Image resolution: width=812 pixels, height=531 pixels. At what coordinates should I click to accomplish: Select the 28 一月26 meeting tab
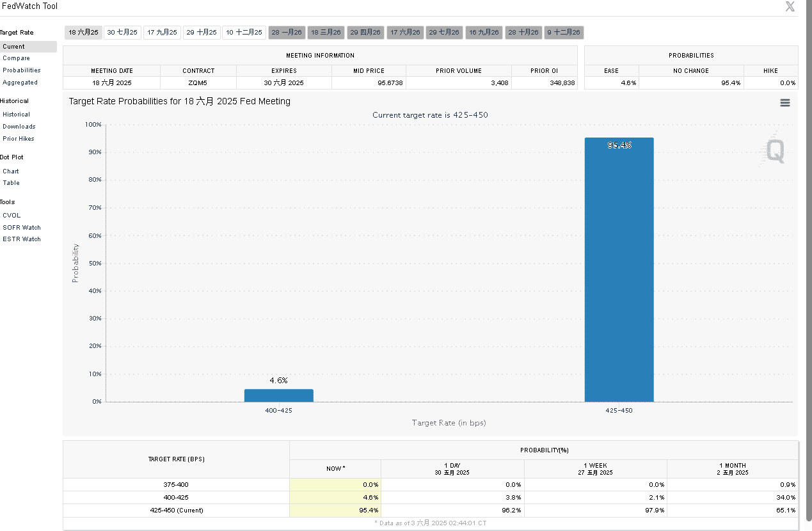coord(287,32)
